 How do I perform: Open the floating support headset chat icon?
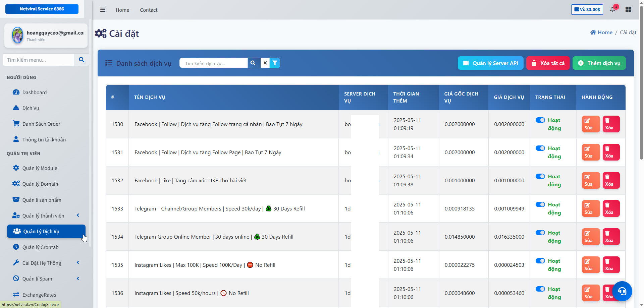click(x=622, y=291)
